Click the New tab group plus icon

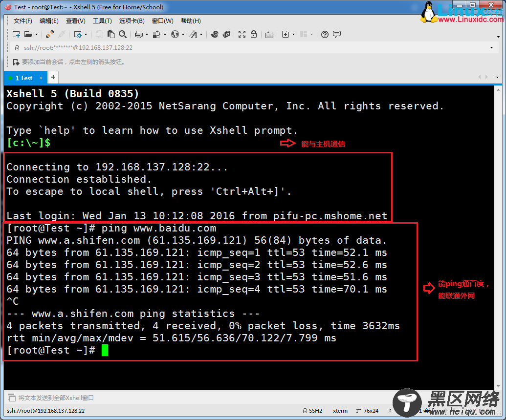(x=286, y=34)
